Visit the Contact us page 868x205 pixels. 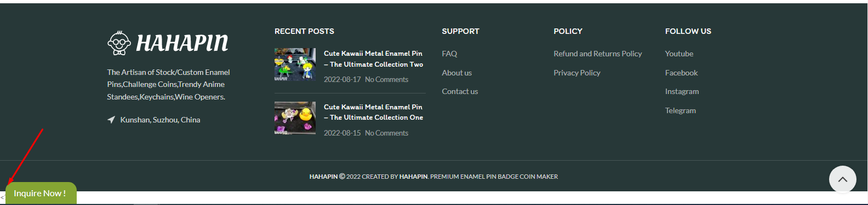[460, 91]
